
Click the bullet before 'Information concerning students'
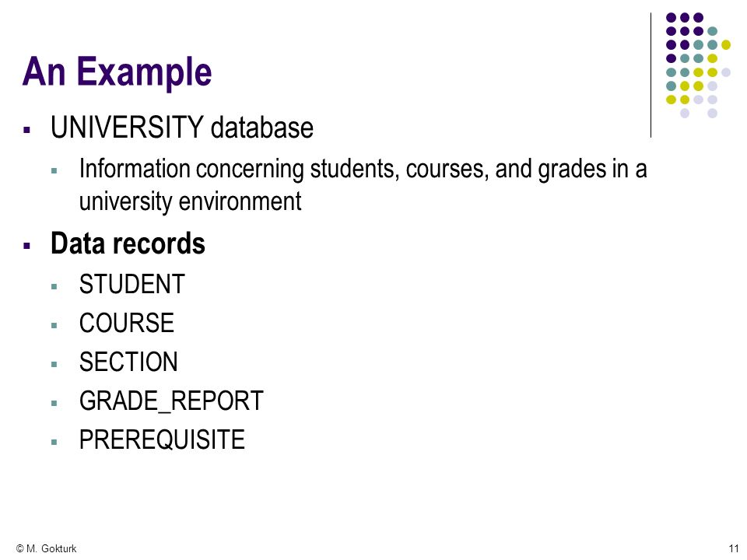(54, 170)
